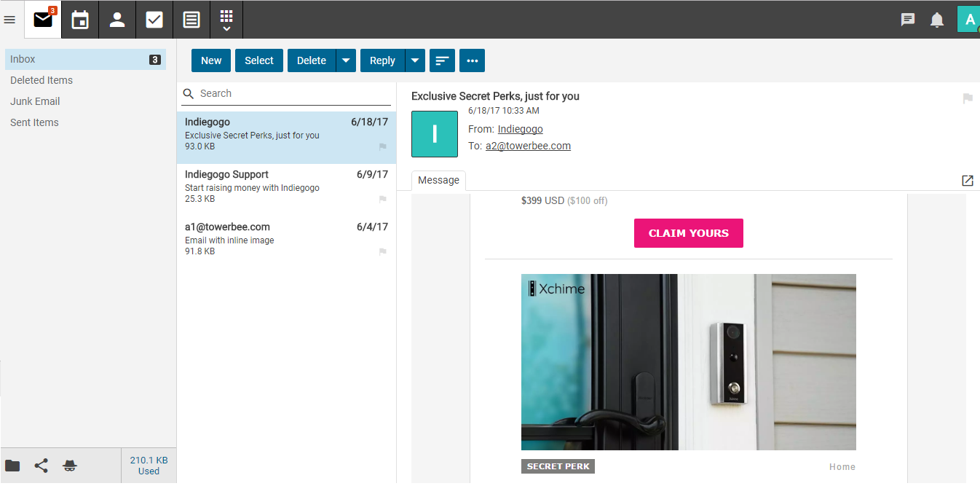
Task: Open the Indiegogo Exclusive Secret Perks email
Action: tap(286, 137)
